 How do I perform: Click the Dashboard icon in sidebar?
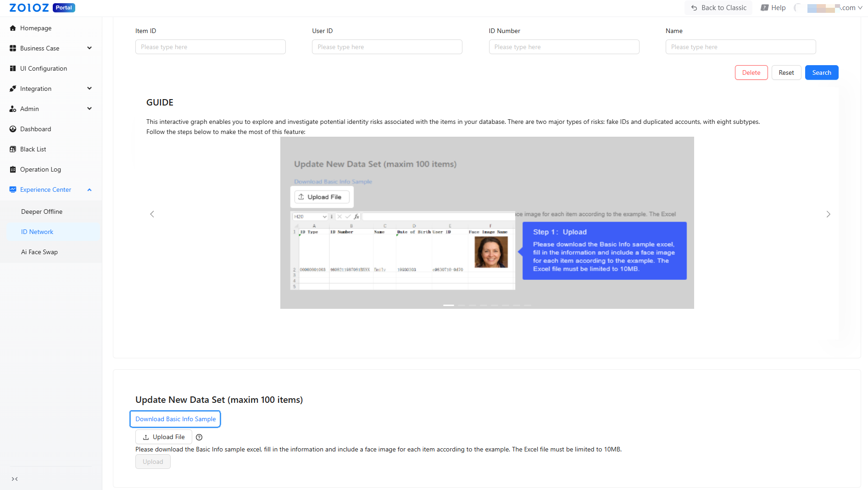13,129
